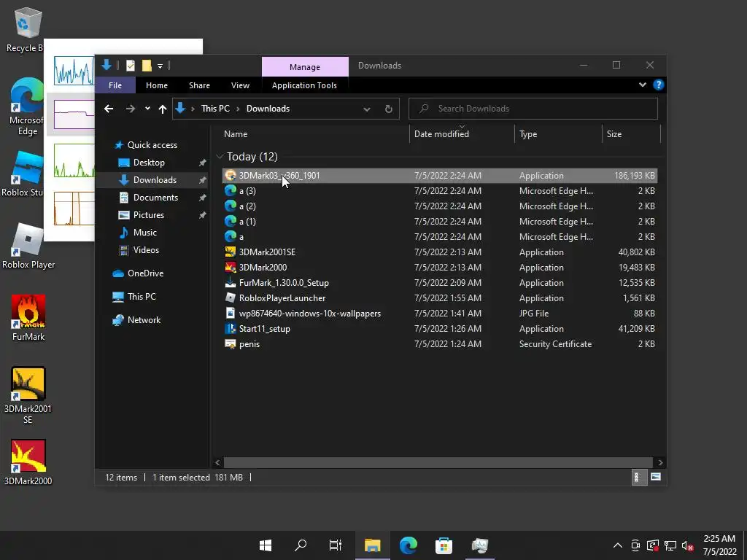Click This PC in address breadcrumb

215,109
